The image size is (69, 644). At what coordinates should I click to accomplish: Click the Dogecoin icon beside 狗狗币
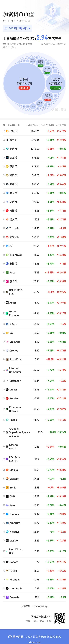click(x=7, y=175)
